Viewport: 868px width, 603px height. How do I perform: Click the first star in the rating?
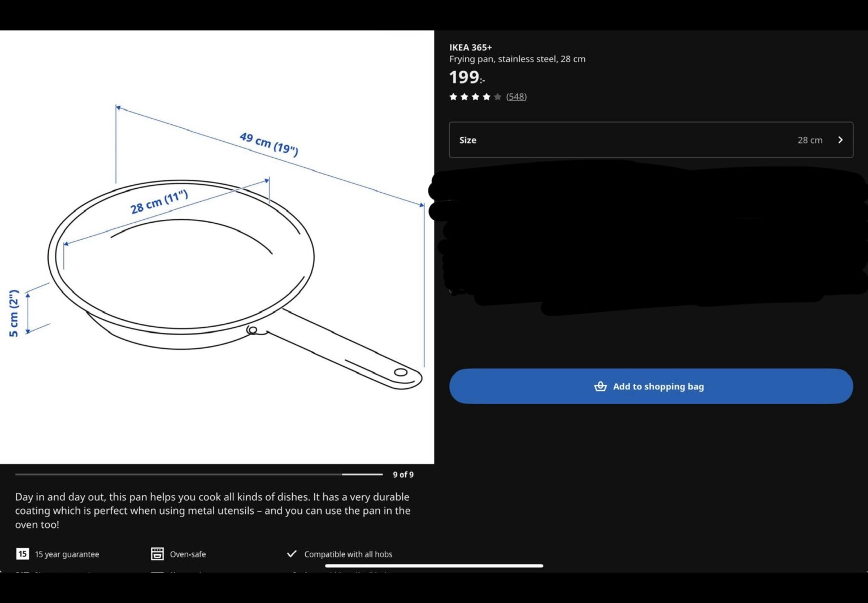453,97
